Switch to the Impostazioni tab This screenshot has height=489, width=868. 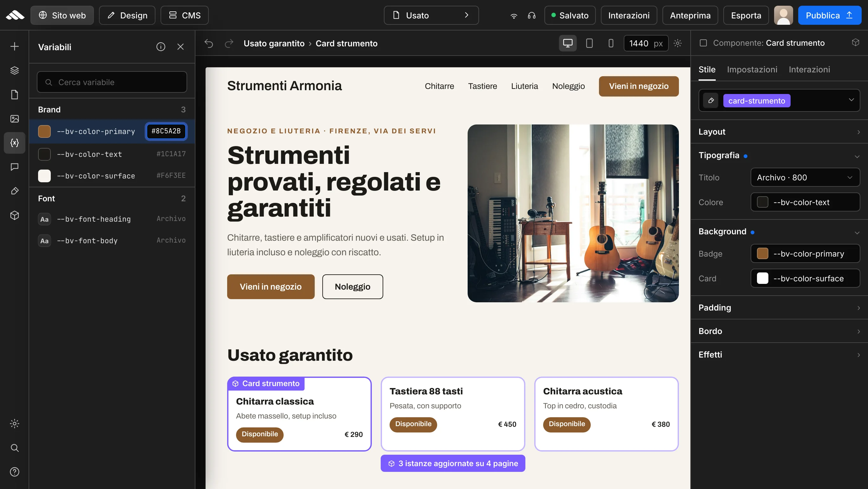pos(752,70)
